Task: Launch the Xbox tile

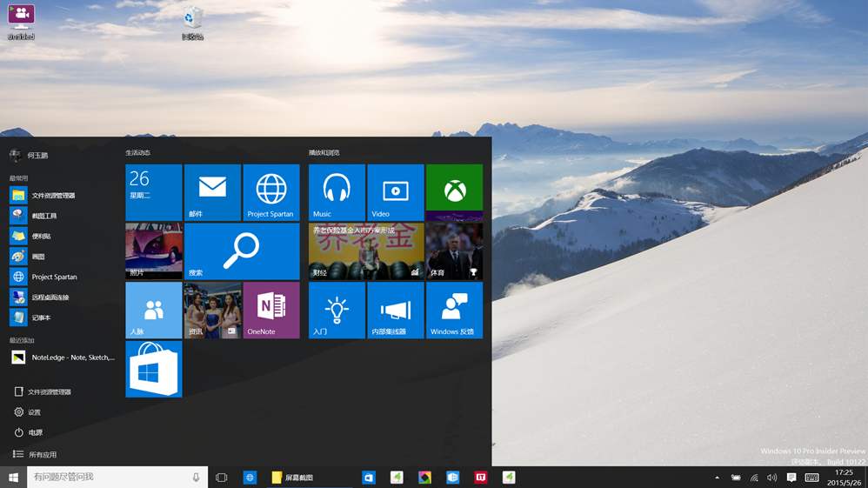Action: [x=454, y=192]
